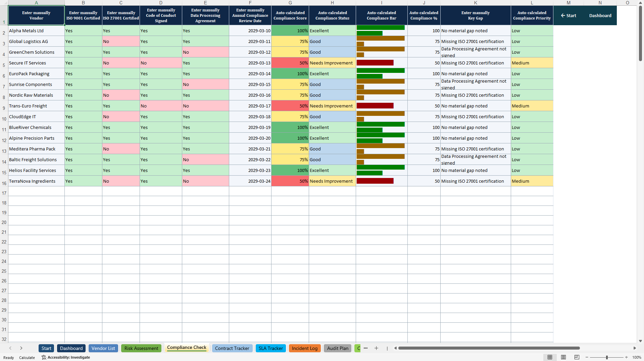Open the Audit Plan sheet tab

point(338,348)
